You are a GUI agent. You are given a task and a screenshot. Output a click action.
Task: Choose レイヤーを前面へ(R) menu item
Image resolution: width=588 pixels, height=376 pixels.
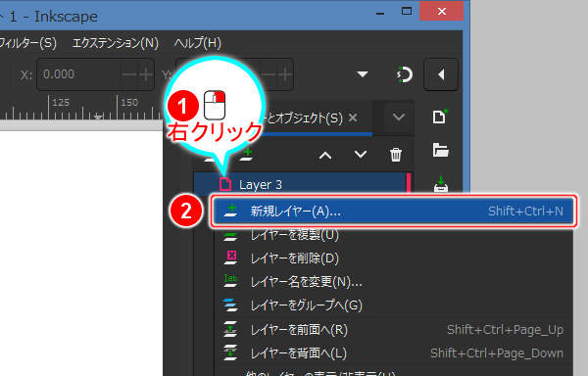pos(394,330)
